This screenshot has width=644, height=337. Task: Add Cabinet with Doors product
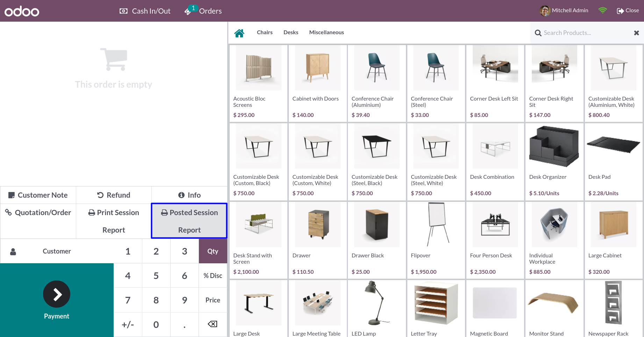point(317,83)
